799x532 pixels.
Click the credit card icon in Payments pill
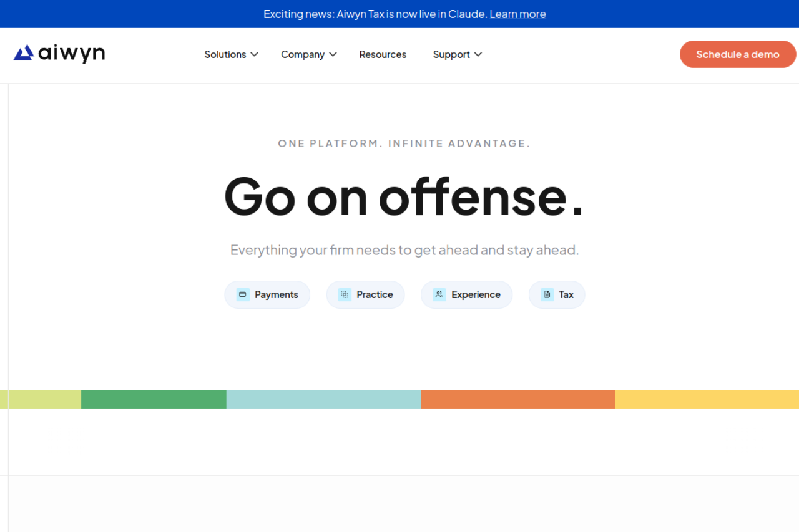tap(243, 294)
